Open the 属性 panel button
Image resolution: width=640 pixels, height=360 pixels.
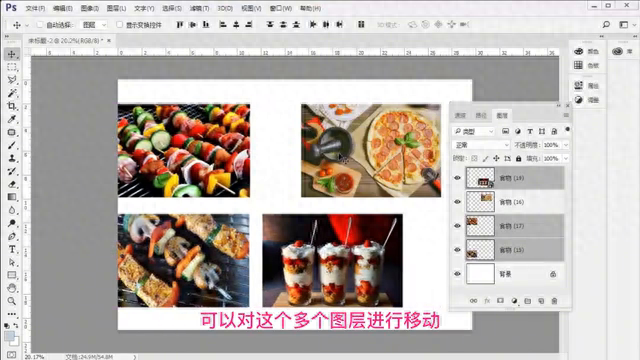click(x=587, y=86)
